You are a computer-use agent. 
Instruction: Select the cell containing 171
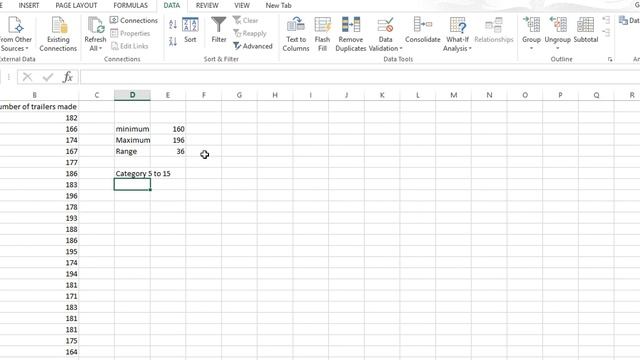[39, 296]
